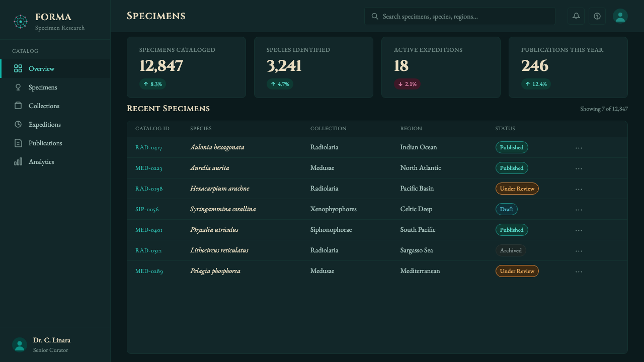Focus the specimens search field
Screen dimensions: 644x362
click(x=460, y=16)
